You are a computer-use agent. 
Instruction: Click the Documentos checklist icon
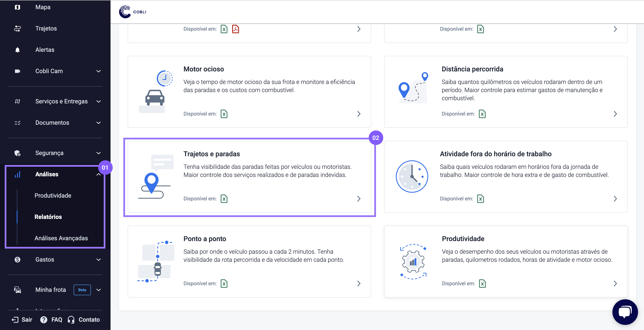point(17,123)
